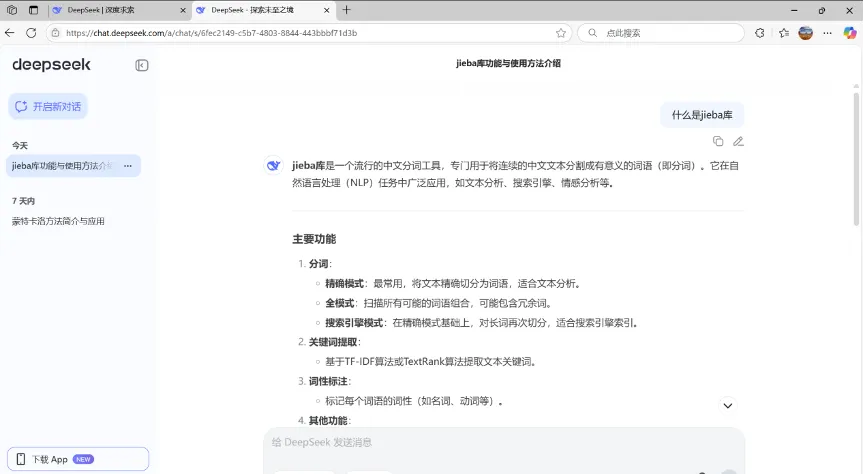The width and height of the screenshot is (864, 474).
Task: Select the chat title jieba库功能与使用方法介绍
Action: click(x=508, y=63)
